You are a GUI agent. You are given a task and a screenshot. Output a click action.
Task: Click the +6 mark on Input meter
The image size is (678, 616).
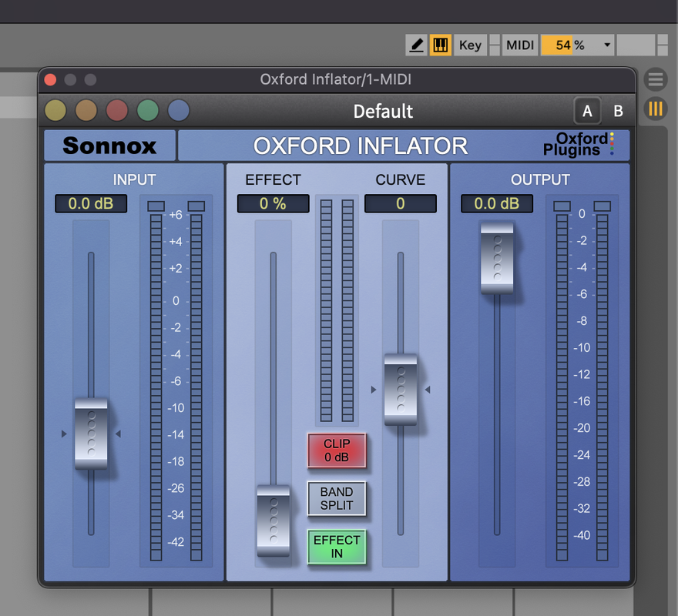pos(176,215)
